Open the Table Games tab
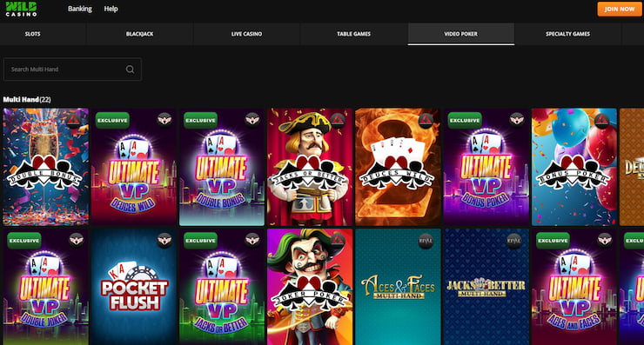Screen dimensions: 644x345 point(353,34)
